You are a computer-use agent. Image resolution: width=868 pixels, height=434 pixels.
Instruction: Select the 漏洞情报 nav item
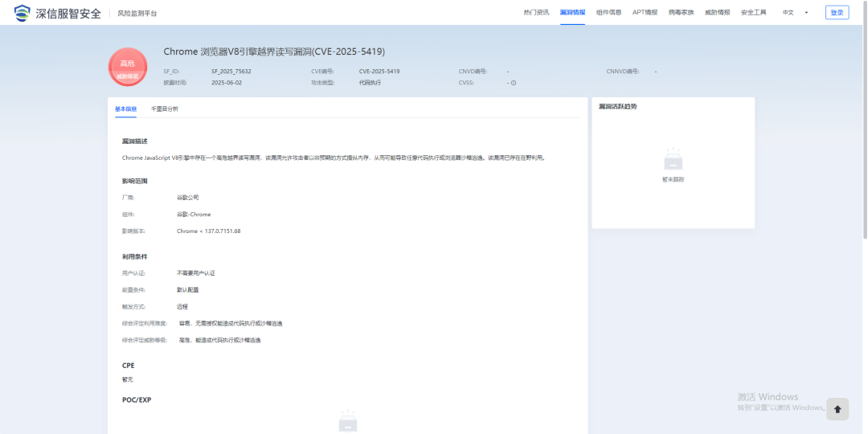(x=572, y=13)
